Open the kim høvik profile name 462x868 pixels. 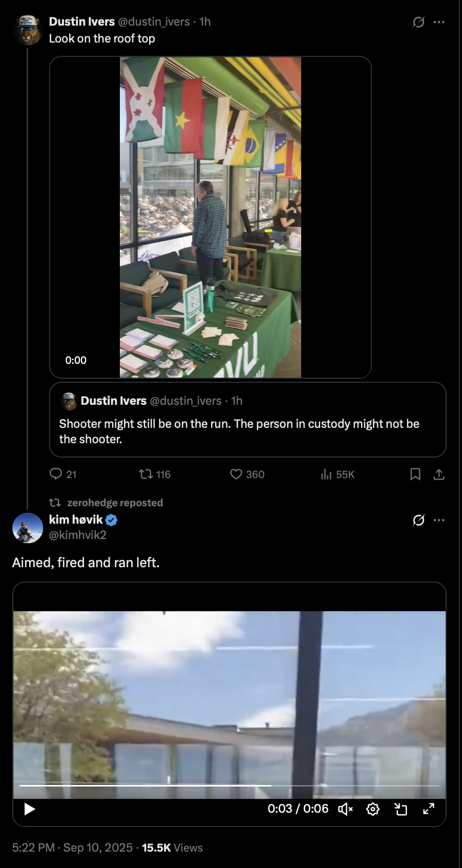pos(76,520)
